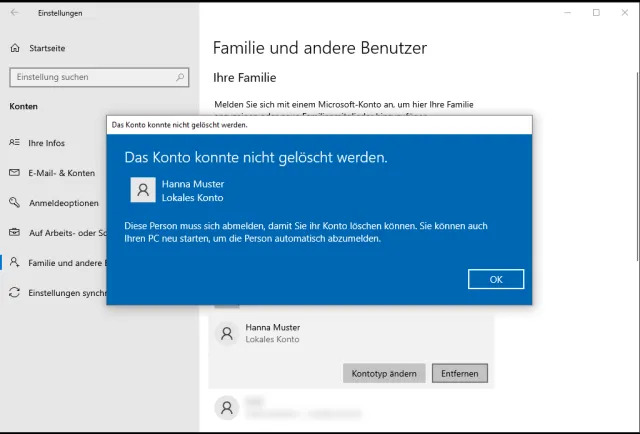The width and height of the screenshot is (640, 434).
Task: Click Lokales Konto text in dialog
Action: click(x=193, y=198)
